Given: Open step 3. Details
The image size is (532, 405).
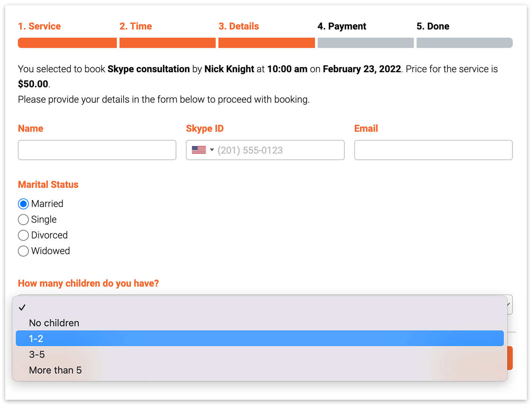Looking at the screenshot, I should point(238,26).
